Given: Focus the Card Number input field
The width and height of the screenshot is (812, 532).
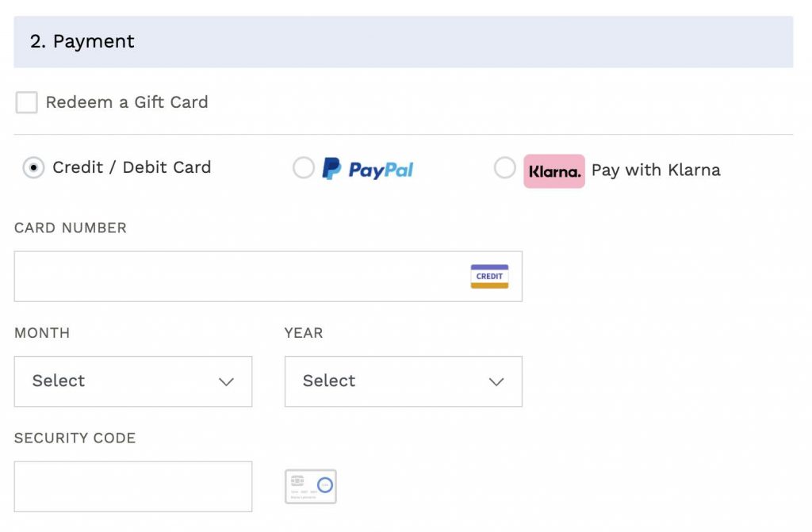Looking at the screenshot, I should (238, 277).
